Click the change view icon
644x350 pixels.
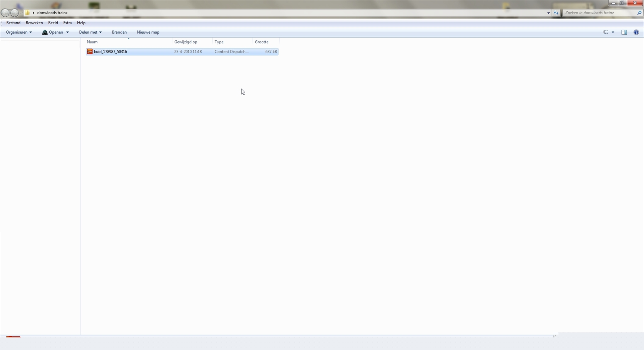pyautogui.click(x=606, y=32)
